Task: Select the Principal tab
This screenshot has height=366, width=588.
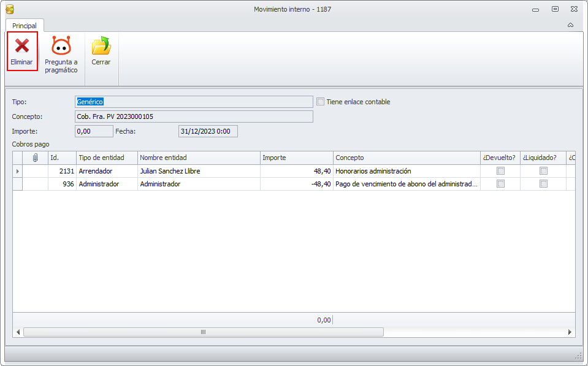Action: click(25, 26)
